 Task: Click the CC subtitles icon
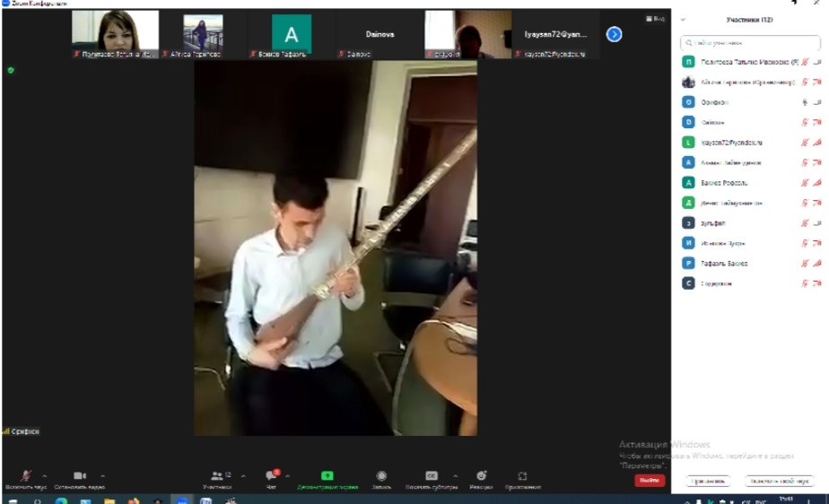[432, 476]
